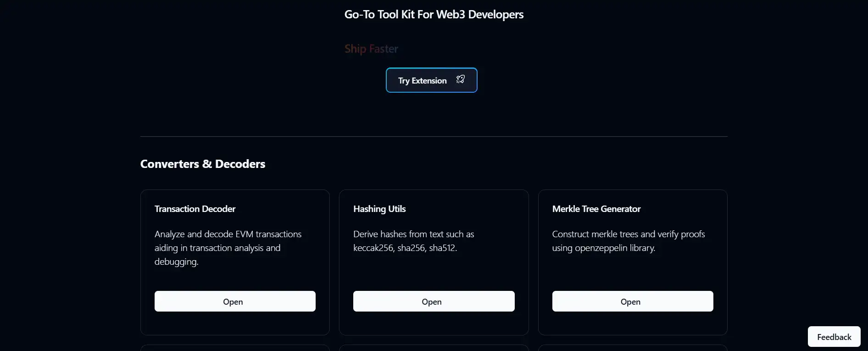This screenshot has height=351, width=868.
Task: Click empty space inside the Hashing Utils card
Action: [x=434, y=273]
